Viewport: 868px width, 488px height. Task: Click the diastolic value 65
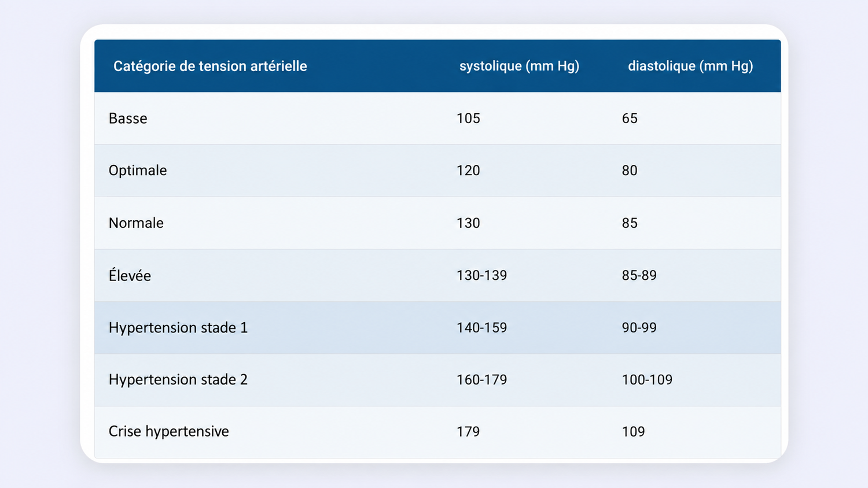630,119
